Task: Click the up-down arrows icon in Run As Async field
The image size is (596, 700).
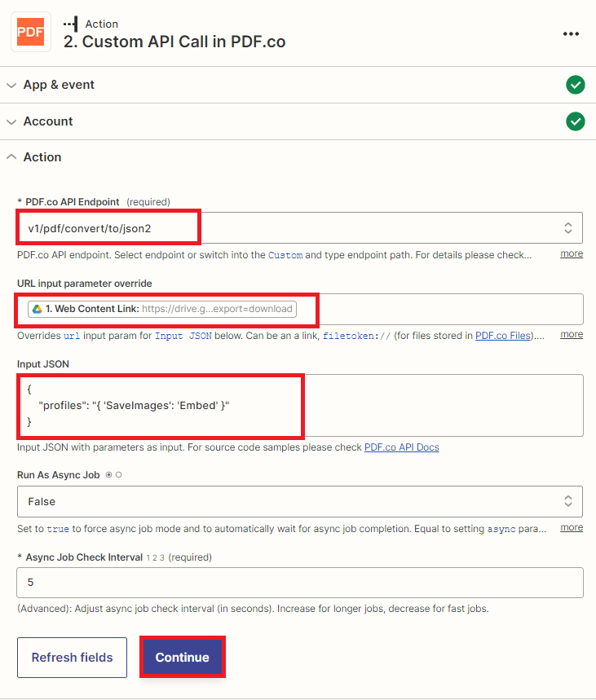Action: tap(568, 501)
